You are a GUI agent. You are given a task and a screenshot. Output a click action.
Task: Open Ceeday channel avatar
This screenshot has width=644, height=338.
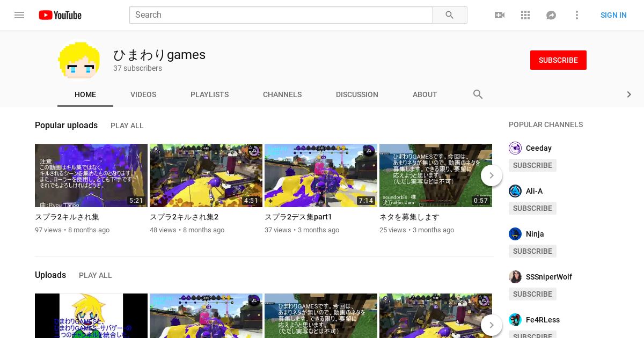[515, 148]
